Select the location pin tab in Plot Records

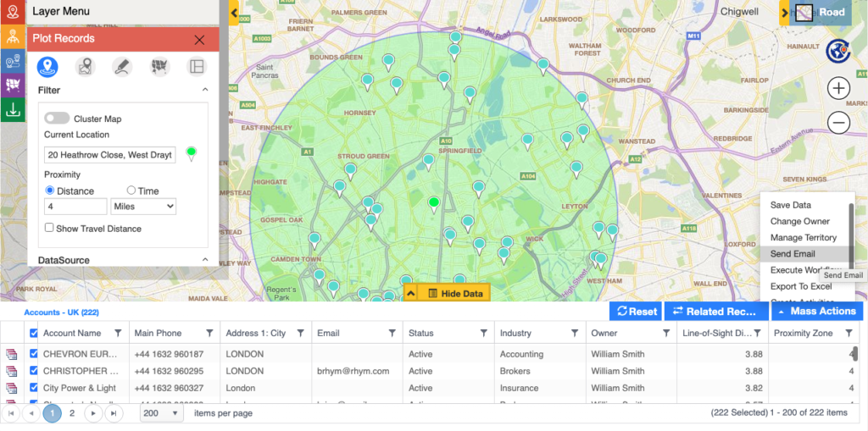(x=47, y=66)
